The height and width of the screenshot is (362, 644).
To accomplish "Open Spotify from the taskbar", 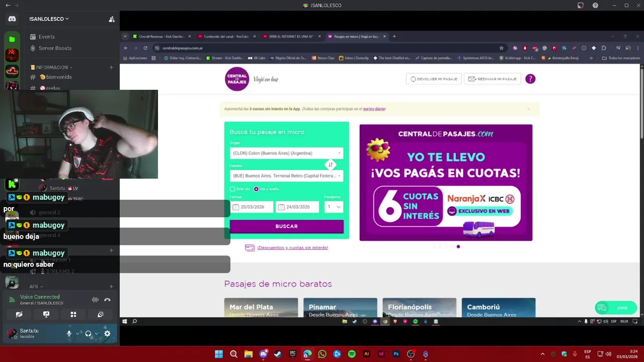I will pyautogui.click(x=352, y=354).
